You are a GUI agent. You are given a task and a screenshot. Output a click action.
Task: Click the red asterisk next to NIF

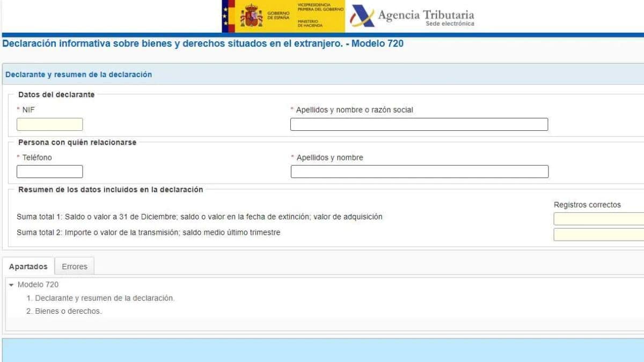(18, 109)
